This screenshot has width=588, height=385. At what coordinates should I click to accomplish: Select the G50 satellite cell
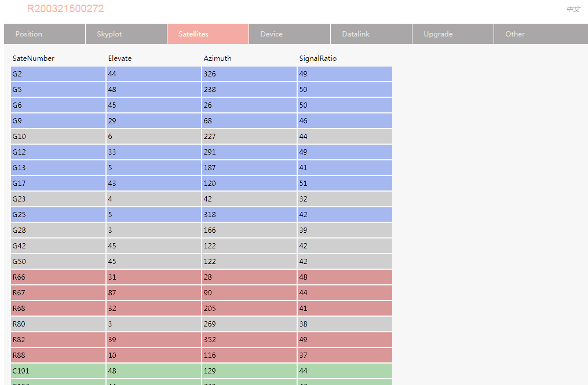click(58, 261)
